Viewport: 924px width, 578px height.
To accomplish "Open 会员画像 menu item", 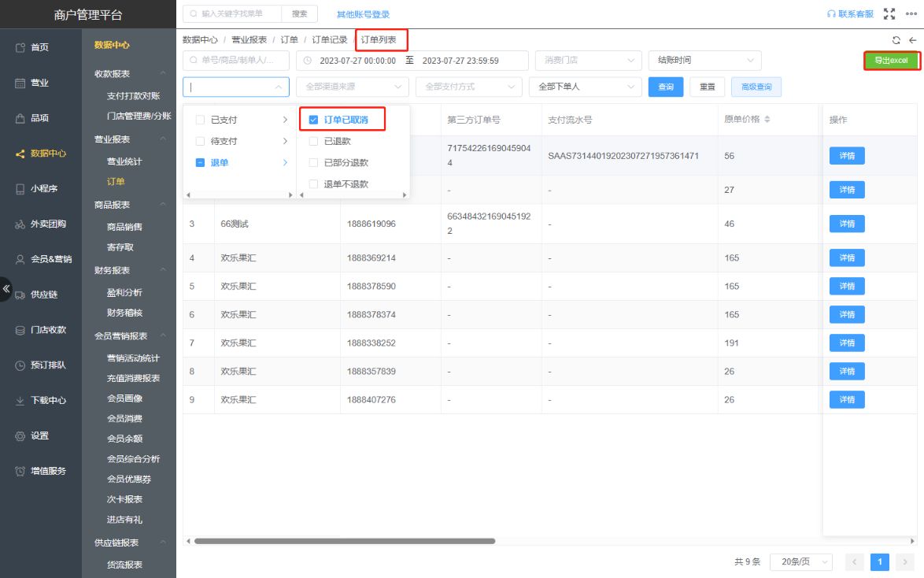I will (124, 398).
